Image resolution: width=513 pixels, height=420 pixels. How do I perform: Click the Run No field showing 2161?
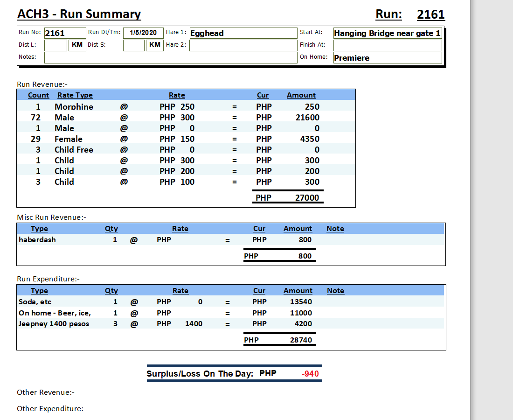click(x=64, y=33)
